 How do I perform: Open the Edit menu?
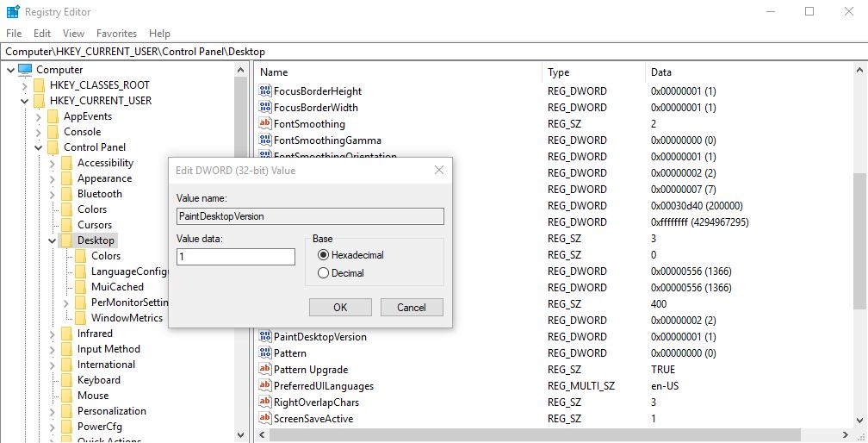pos(42,34)
